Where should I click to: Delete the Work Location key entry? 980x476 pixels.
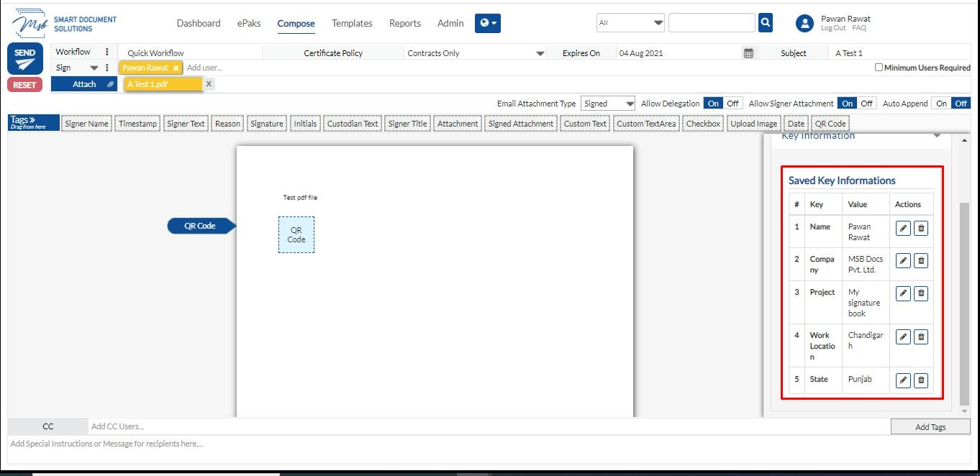pos(921,337)
